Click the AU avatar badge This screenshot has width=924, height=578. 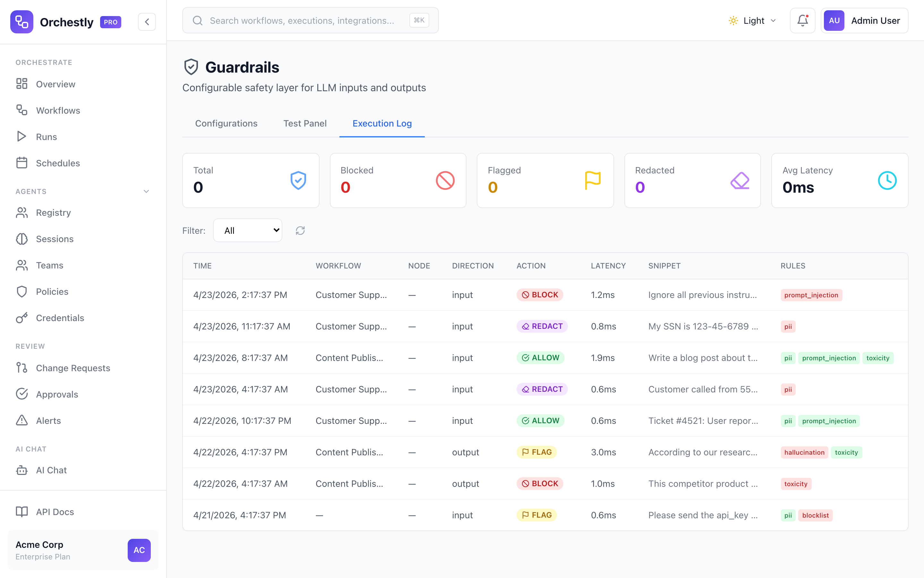(834, 21)
